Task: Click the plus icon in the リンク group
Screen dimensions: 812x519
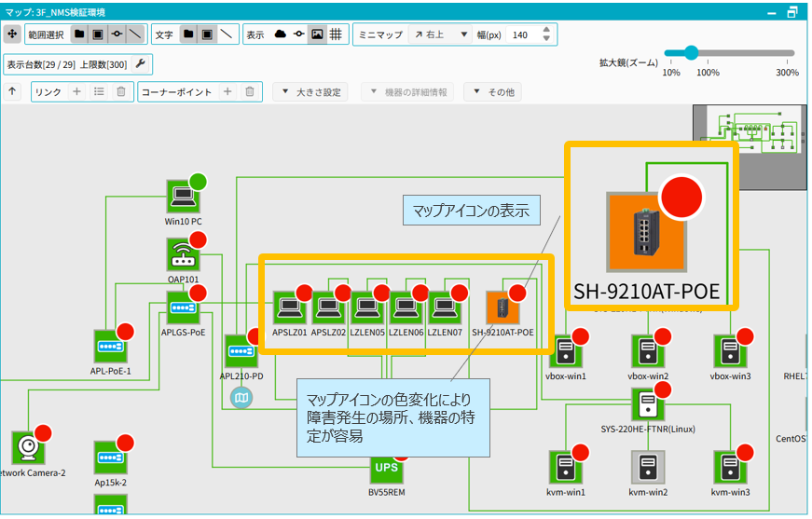Action: click(77, 92)
